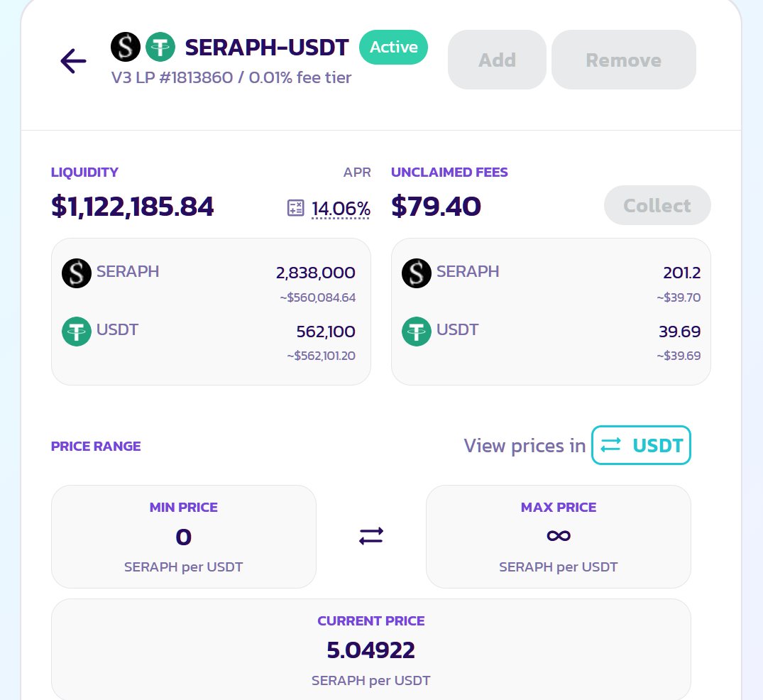Click the SERAPH token logo in header

(x=126, y=47)
